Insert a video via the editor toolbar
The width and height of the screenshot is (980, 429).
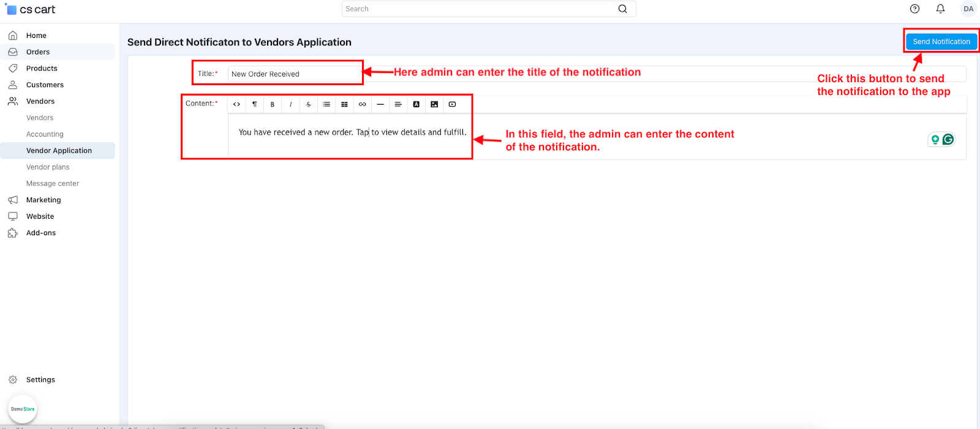[452, 104]
